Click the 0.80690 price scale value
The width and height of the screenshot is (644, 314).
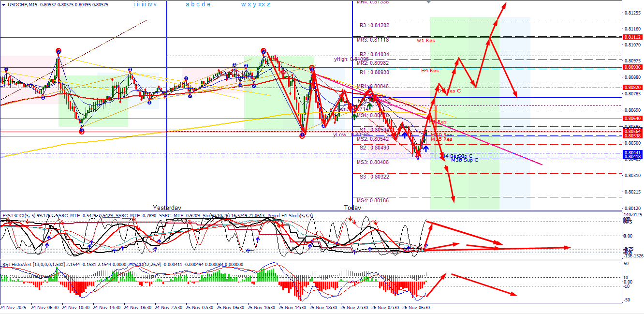coord(633,110)
